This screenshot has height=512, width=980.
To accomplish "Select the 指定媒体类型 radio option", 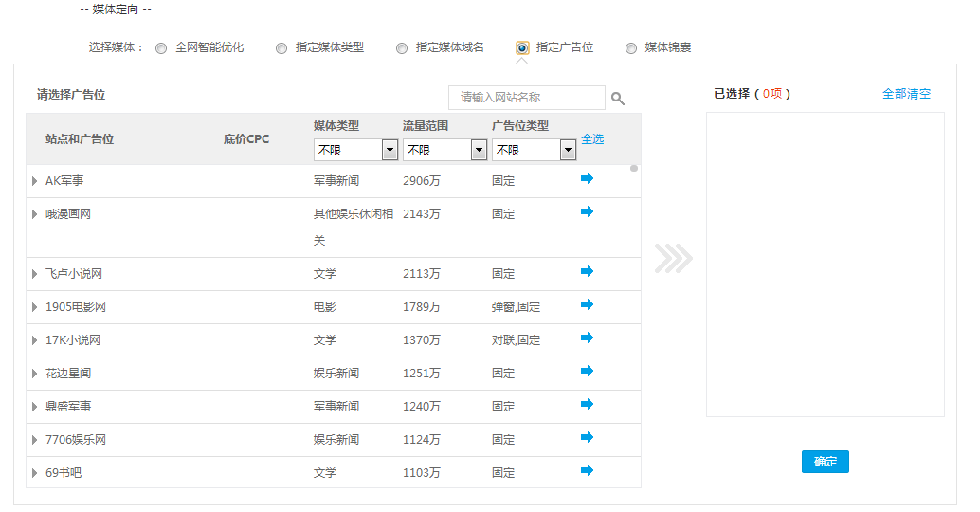I will [x=281, y=48].
